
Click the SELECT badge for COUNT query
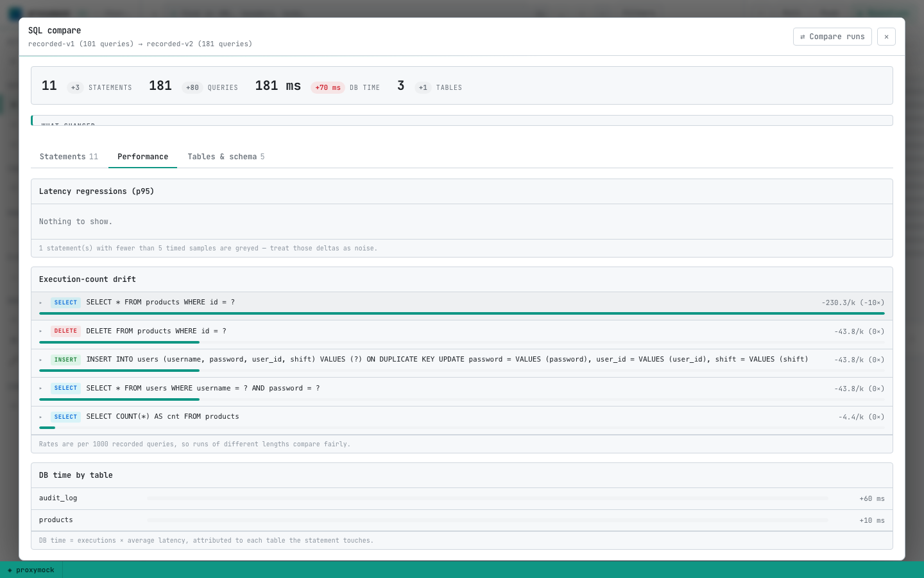click(65, 417)
